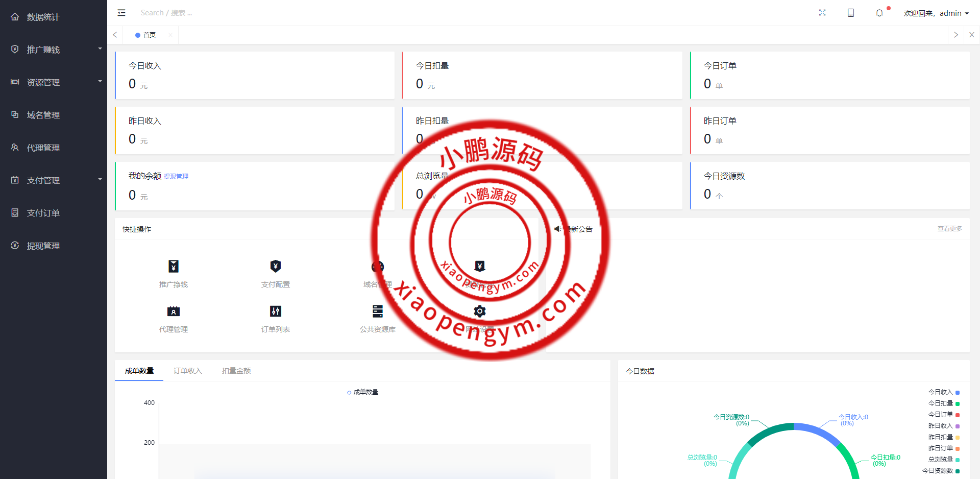This screenshot has height=479, width=980.
Task: Toggle 今日资源数 in pie chart legend
Action: coord(941,471)
